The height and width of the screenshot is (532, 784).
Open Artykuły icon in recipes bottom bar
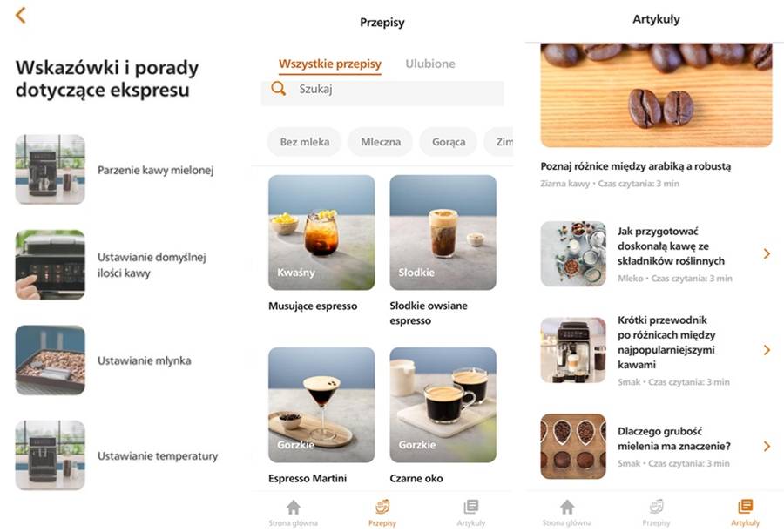471,507
